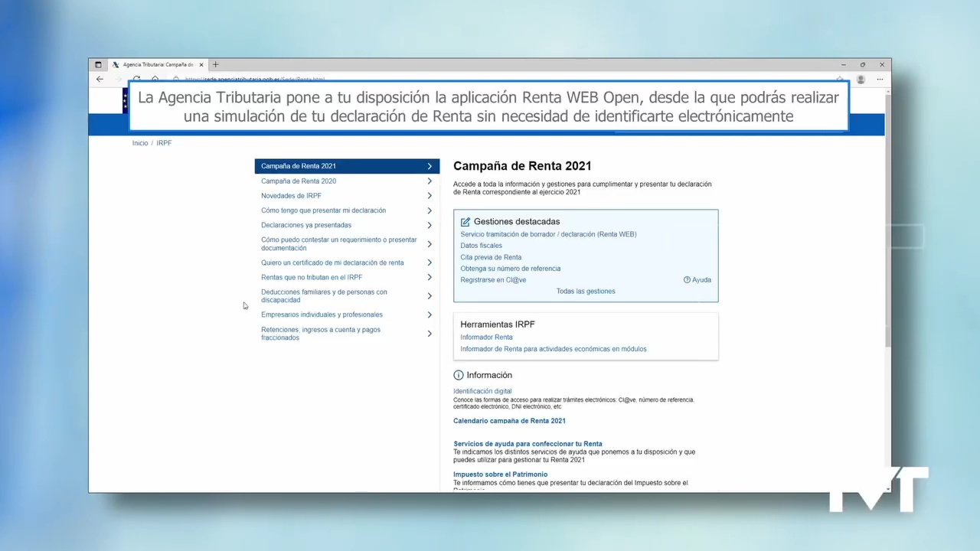
Task: Go back using the browser back arrow
Action: [x=100, y=79]
